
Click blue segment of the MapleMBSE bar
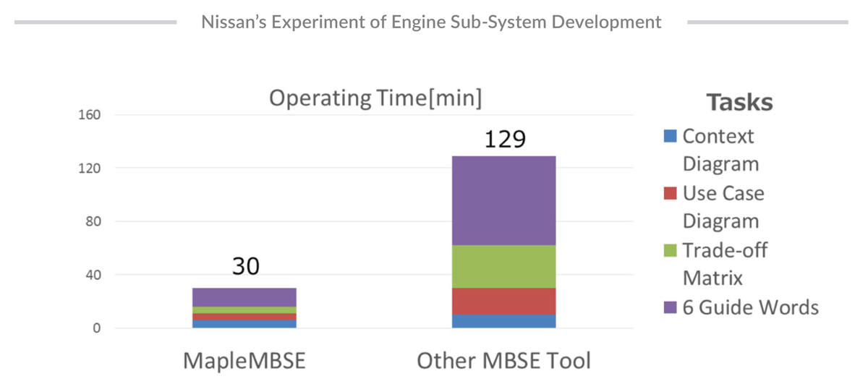(244, 324)
